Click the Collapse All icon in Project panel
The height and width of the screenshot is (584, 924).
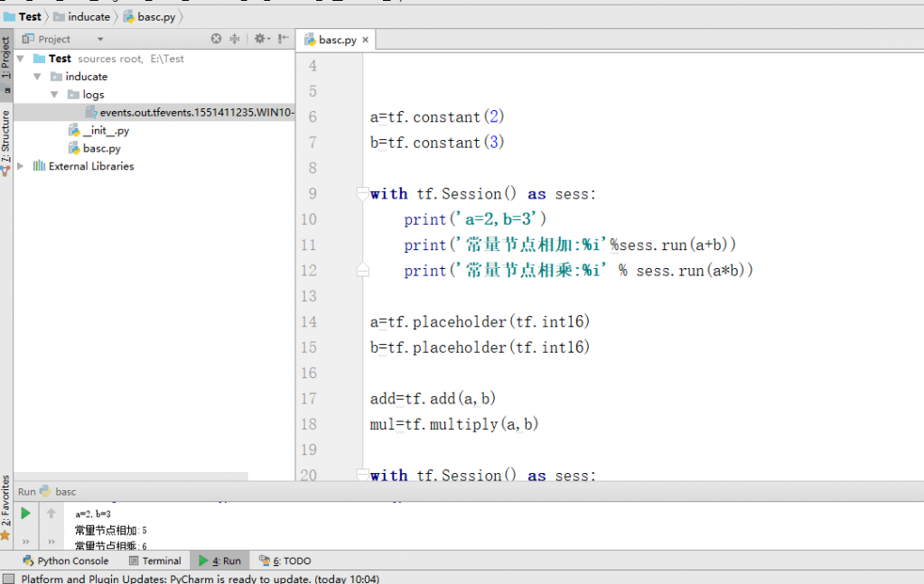coord(235,39)
